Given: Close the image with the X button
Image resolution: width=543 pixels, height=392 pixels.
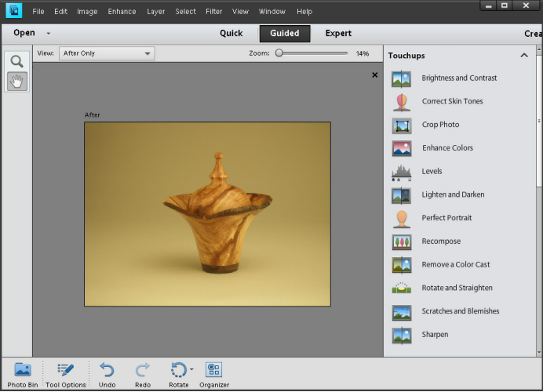Looking at the screenshot, I should [x=374, y=75].
